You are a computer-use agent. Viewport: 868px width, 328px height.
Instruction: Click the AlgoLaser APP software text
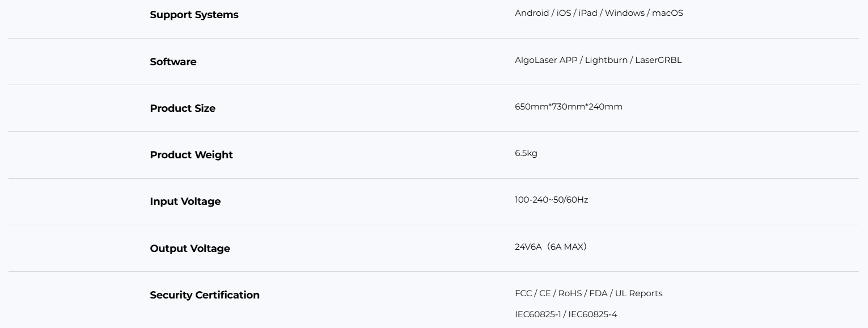pyautogui.click(x=547, y=60)
